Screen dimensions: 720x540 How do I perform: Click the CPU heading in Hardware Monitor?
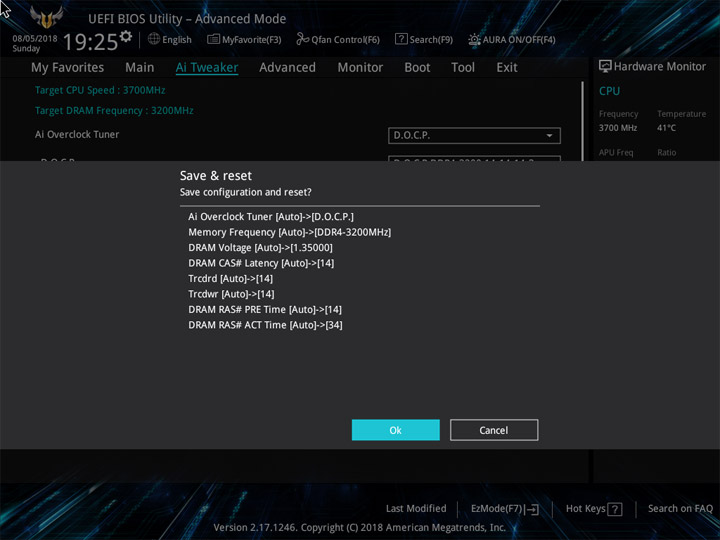pos(609,91)
